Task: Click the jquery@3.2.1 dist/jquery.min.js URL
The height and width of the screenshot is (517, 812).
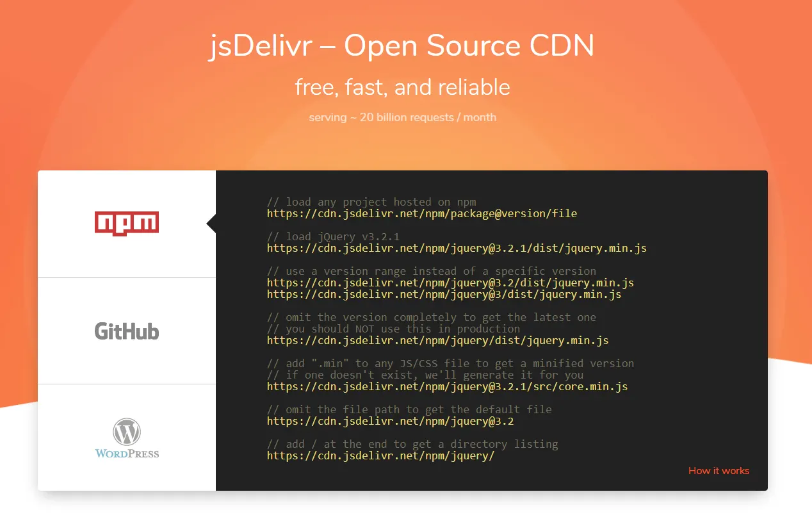Action: click(x=457, y=248)
